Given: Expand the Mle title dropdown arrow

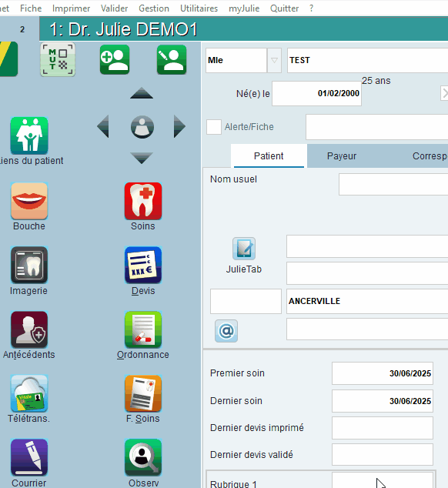Looking at the screenshot, I should click(274, 60).
